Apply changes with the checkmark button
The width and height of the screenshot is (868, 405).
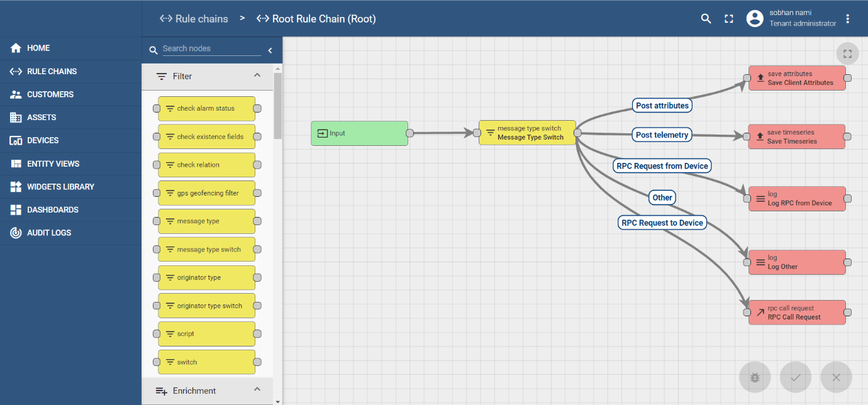(x=796, y=377)
